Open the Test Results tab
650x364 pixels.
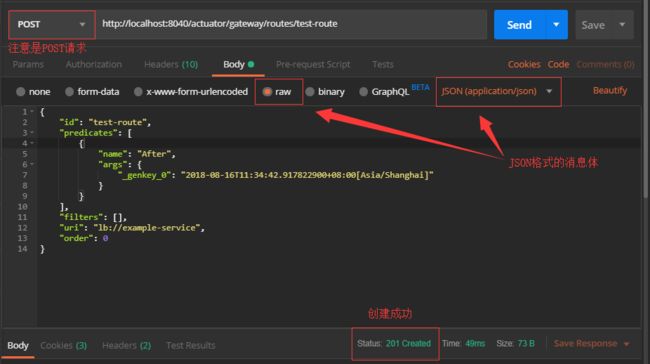tap(191, 345)
